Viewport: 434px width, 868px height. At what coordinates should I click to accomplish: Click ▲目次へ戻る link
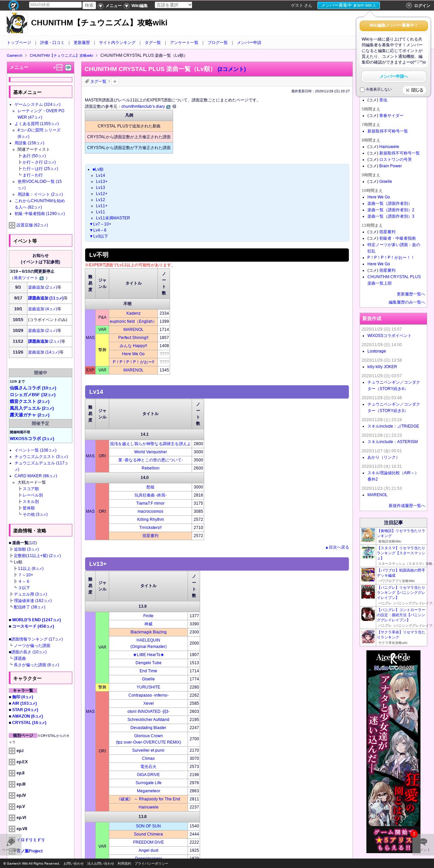click(337, 547)
